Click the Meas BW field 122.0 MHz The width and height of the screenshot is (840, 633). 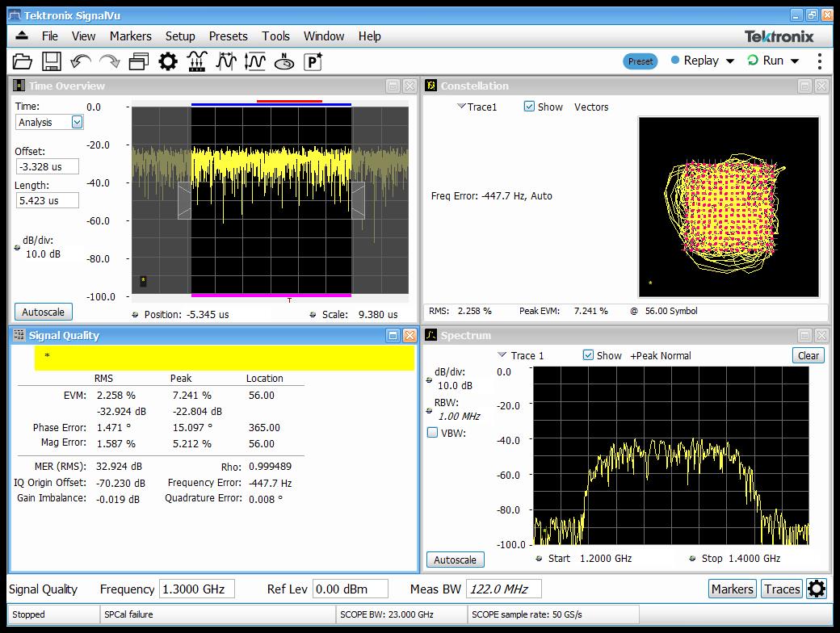(503, 589)
